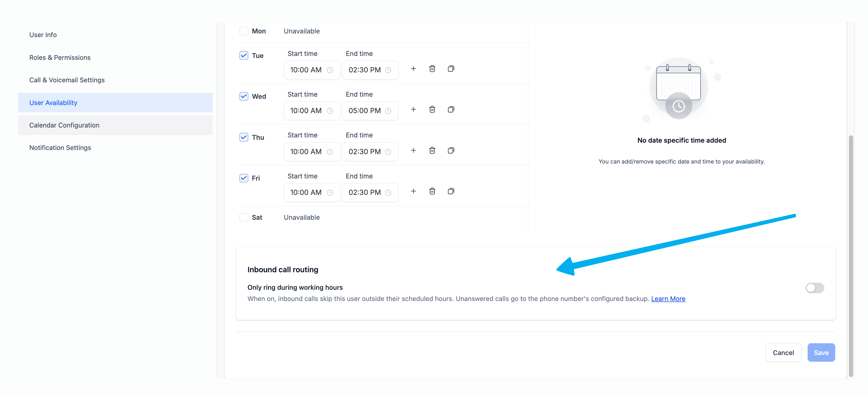Select User Availability in sidebar
868x394 pixels.
115,102
